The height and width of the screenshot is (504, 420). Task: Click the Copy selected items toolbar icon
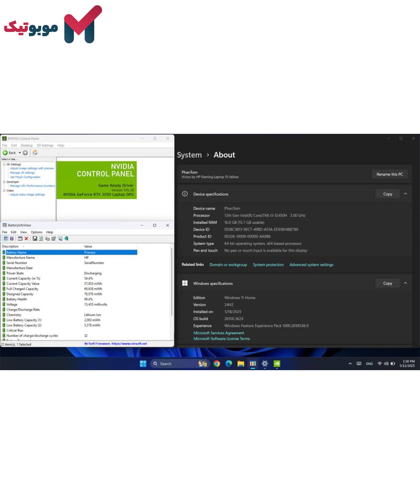[47, 239]
